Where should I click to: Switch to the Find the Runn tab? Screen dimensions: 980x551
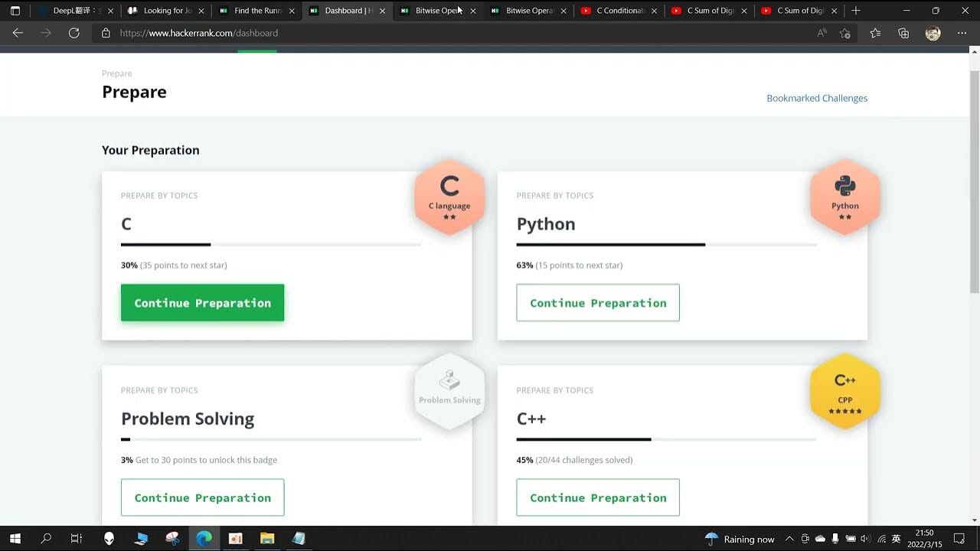[258, 11]
